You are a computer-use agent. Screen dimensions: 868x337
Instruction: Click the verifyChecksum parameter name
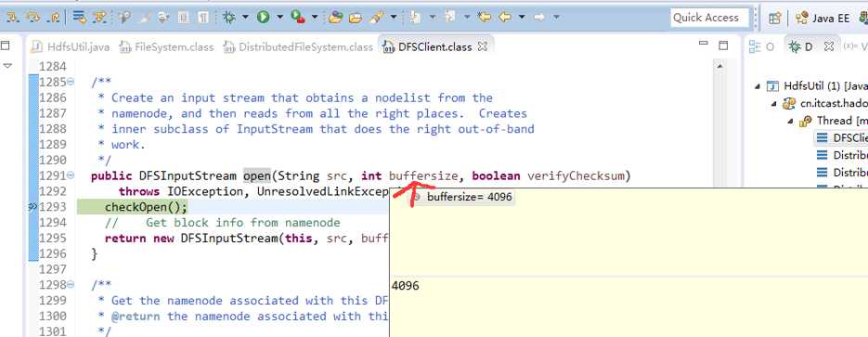(576, 176)
